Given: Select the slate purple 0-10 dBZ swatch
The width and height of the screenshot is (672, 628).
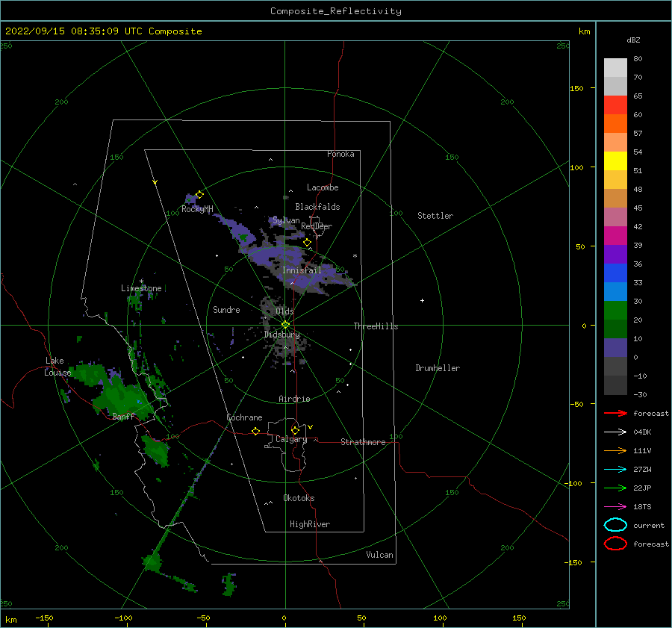Looking at the screenshot, I should tap(615, 348).
